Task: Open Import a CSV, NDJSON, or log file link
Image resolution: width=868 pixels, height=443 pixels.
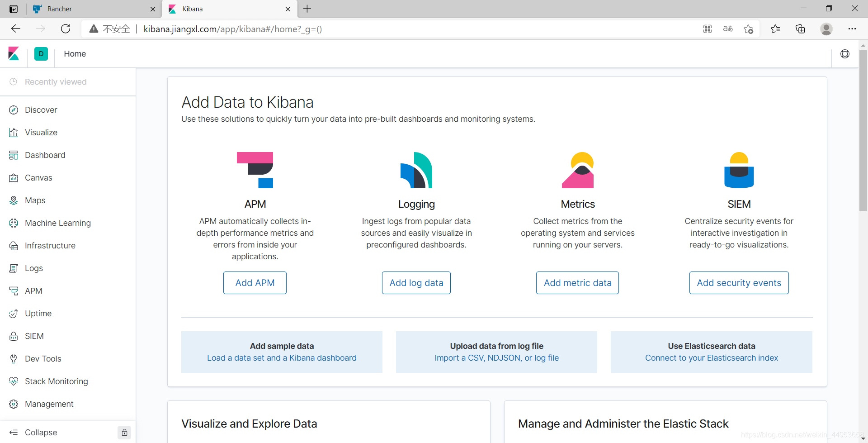Action: click(x=496, y=358)
